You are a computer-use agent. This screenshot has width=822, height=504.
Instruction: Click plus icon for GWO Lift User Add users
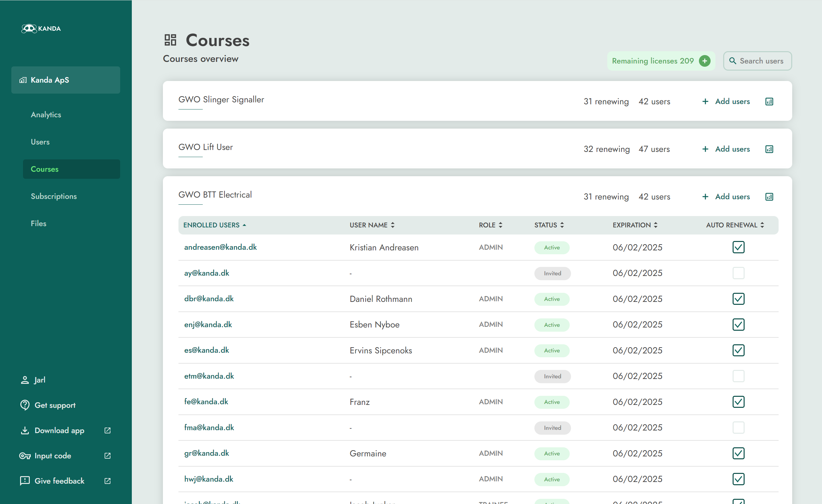tap(705, 149)
